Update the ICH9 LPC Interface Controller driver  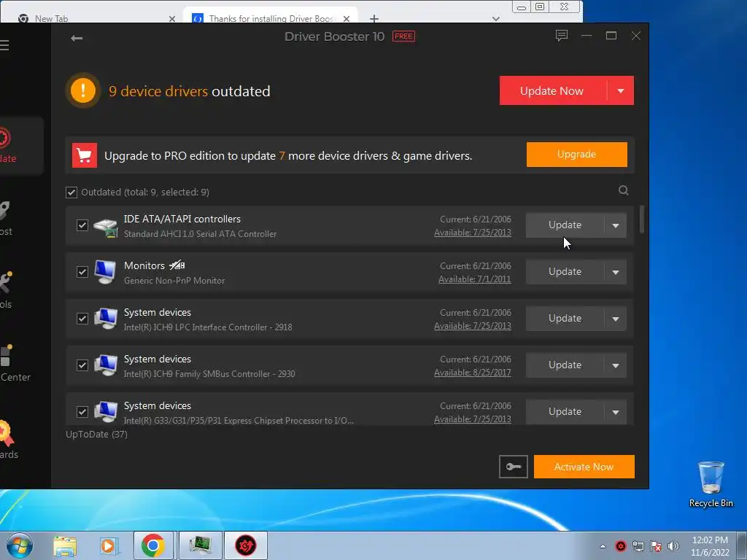[565, 318]
